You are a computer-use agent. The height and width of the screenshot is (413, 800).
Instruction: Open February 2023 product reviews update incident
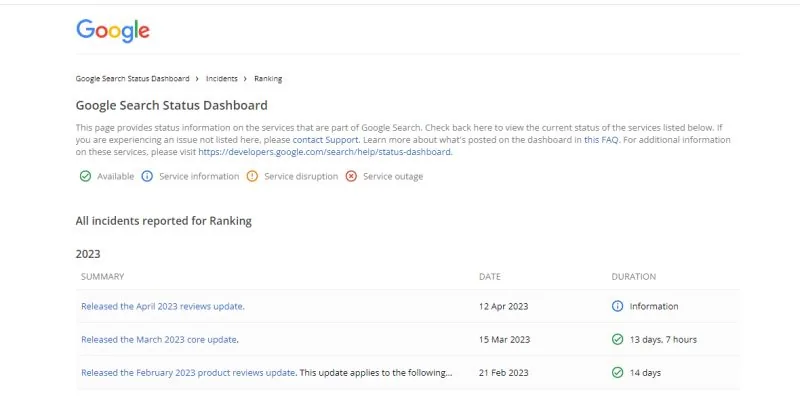point(188,373)
